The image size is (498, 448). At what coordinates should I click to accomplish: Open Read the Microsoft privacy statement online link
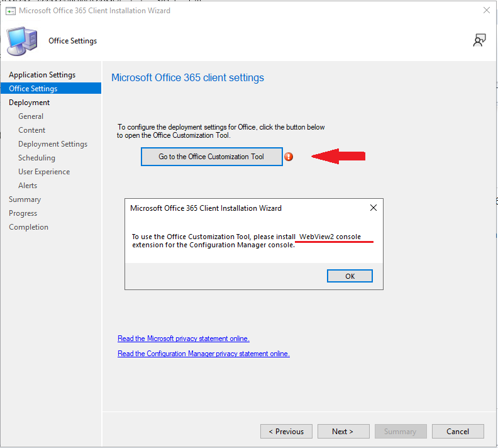[184, 339]
